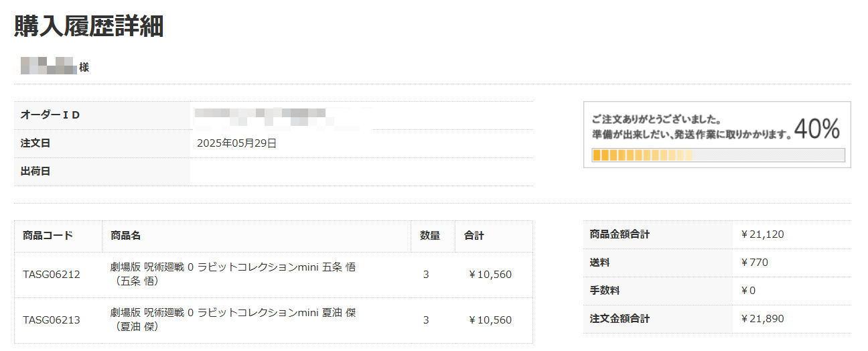Click the empty 出荷日 value cell
Image resolution: width=868 pixels, height=351 pixels.
click(362, 171)
